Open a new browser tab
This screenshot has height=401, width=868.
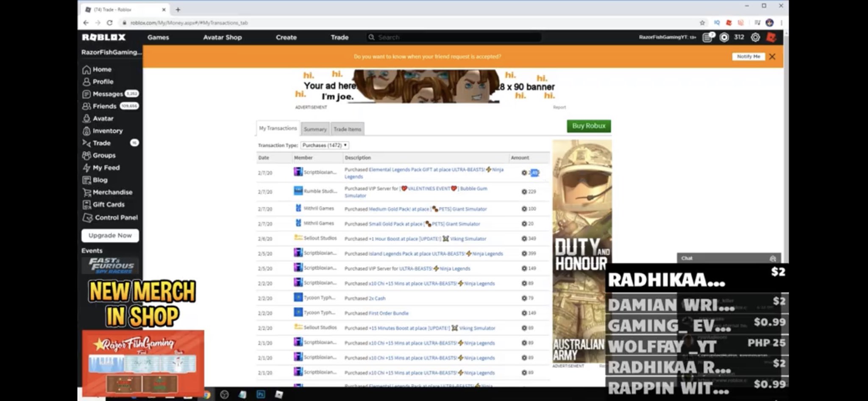[x=178, y=9]
